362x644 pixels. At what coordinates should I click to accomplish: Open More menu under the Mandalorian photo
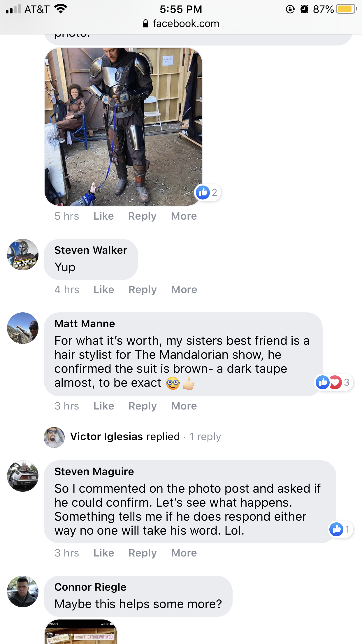point(184,216)
